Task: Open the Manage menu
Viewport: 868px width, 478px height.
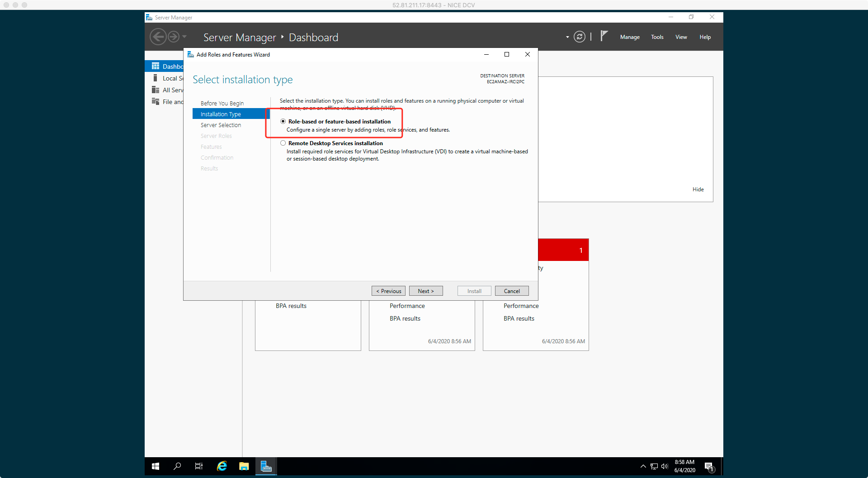Action: 629,37
